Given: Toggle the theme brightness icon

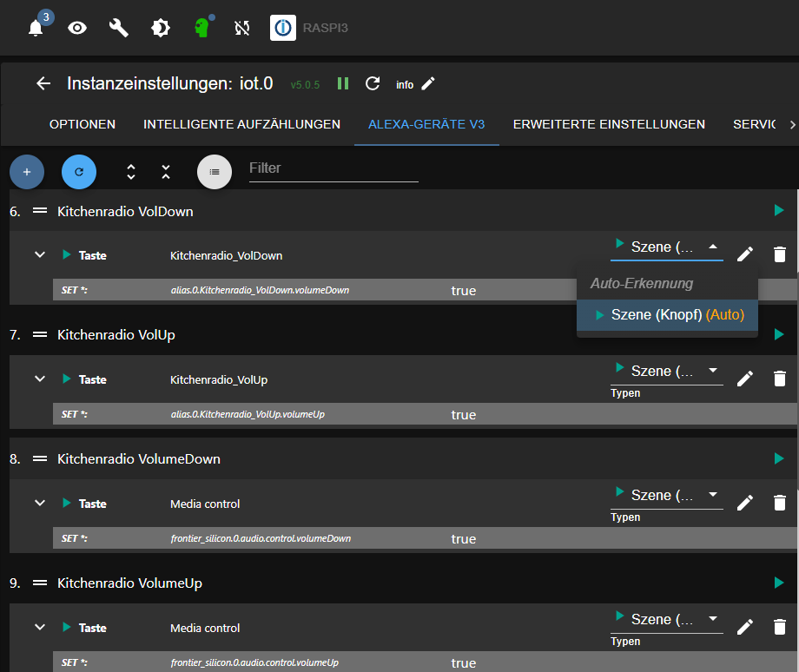Looking at the screenshot, I should [161, 28].
